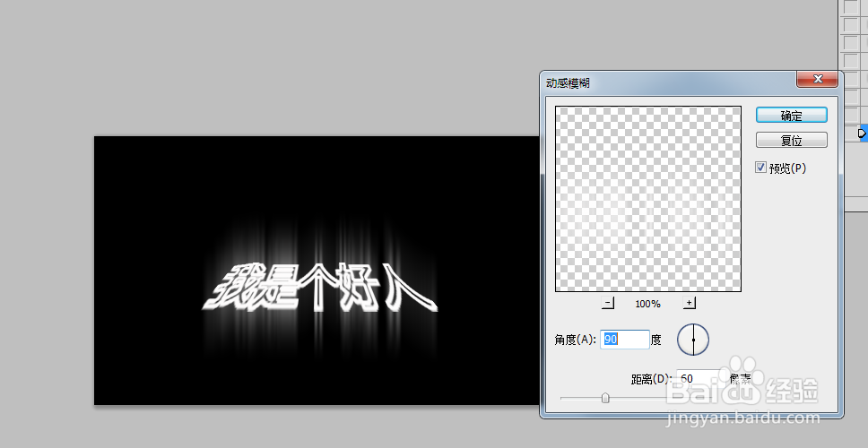Zoom in preview with plus button
The height and width of the screenshot is (448, 868).
tap(690, 303)
